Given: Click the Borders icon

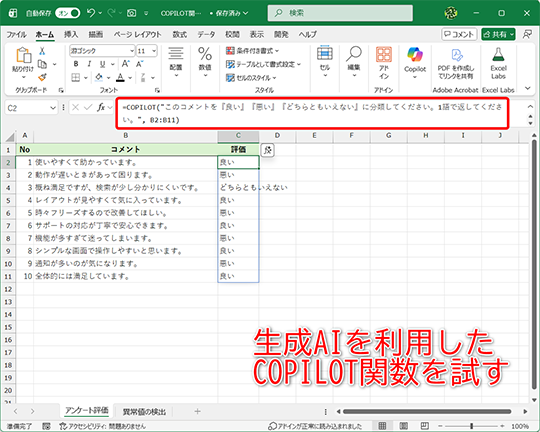Looking at the screenshot, I should (76, 78).
